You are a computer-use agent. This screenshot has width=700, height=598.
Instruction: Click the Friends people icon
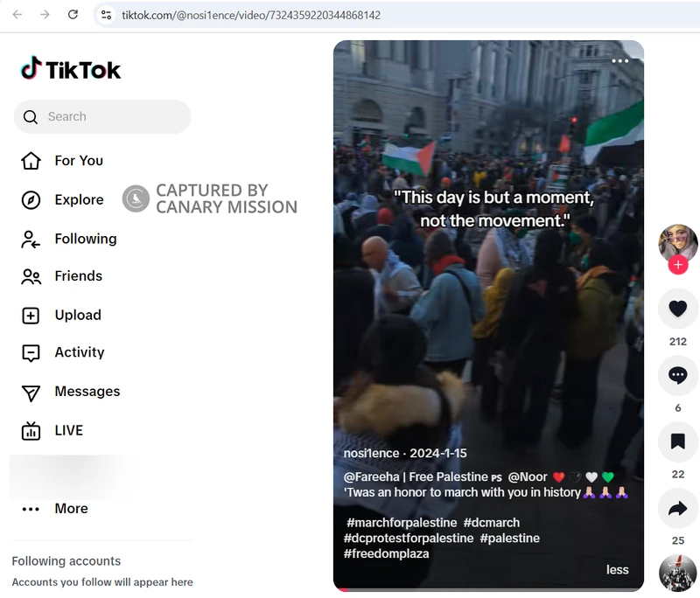31,277
